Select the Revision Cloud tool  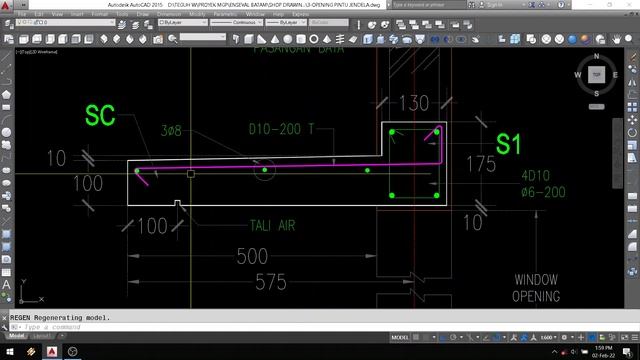[x=6, y=145]
